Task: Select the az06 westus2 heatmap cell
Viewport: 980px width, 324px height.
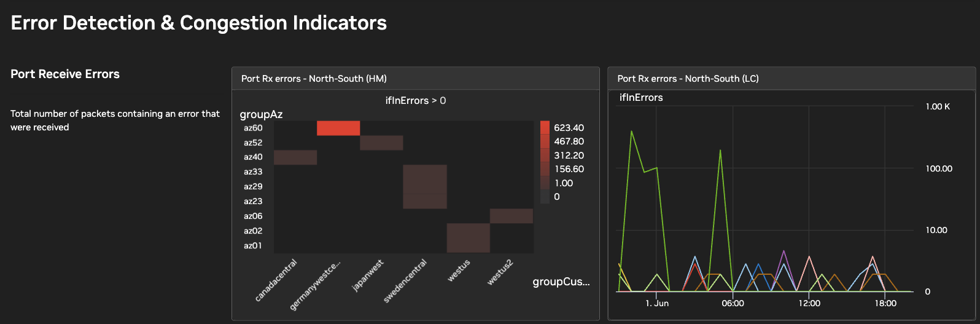Action: 511,216
